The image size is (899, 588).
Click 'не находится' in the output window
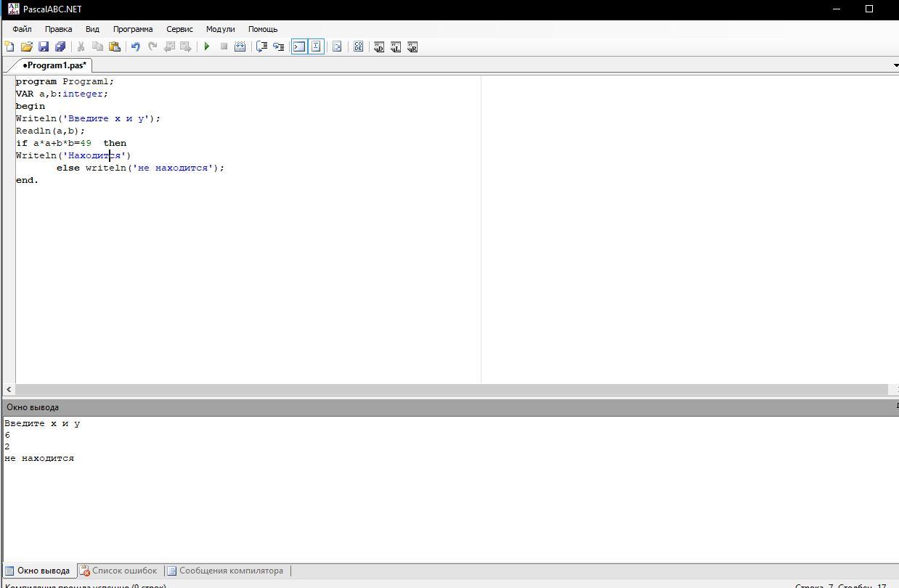click(x=39, y=458)
